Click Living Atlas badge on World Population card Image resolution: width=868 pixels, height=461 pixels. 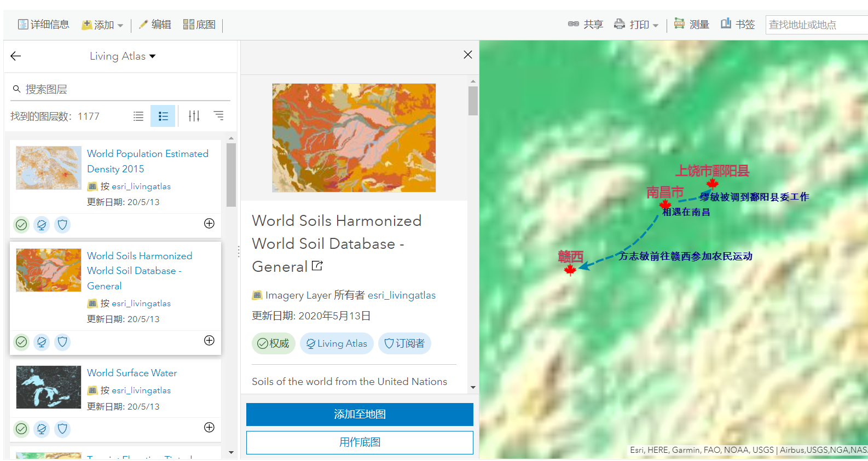click(42, 225)
